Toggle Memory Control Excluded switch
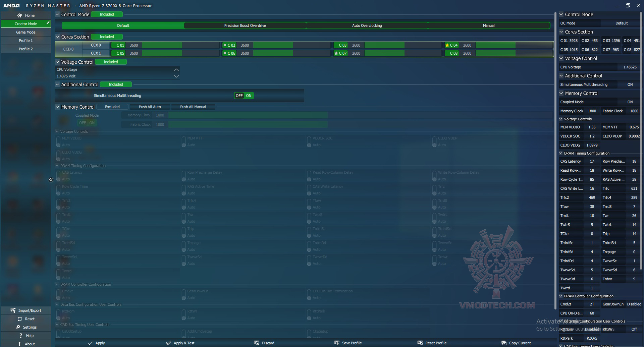The width and height of the screenshot is (644, 347). 112,107
